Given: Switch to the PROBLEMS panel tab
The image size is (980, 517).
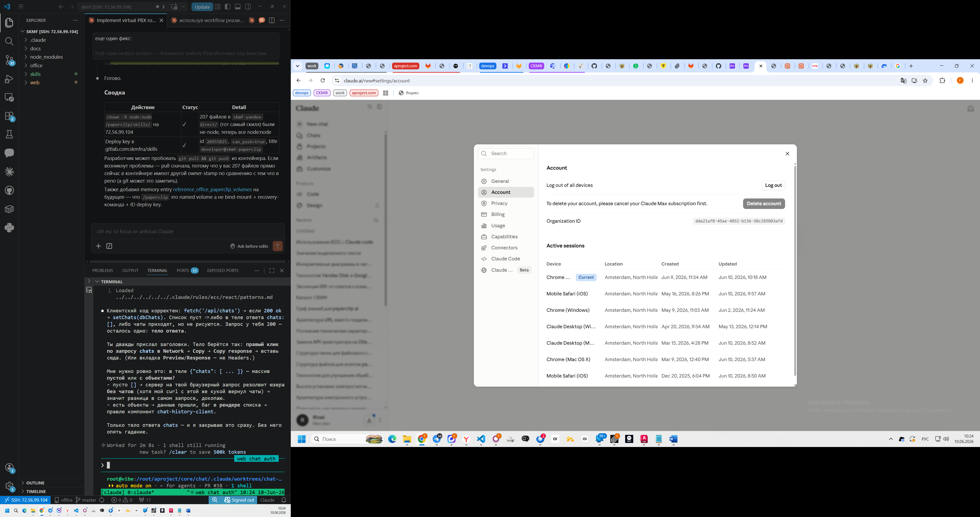Looking at the screenshot, I should pyautogui.click(x=103, y=271).
